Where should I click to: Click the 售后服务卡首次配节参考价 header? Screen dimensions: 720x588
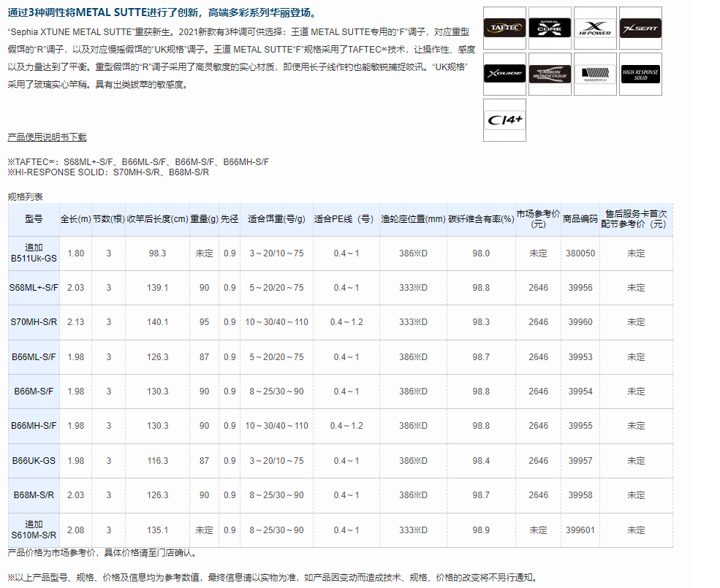[x=636, y=219]
